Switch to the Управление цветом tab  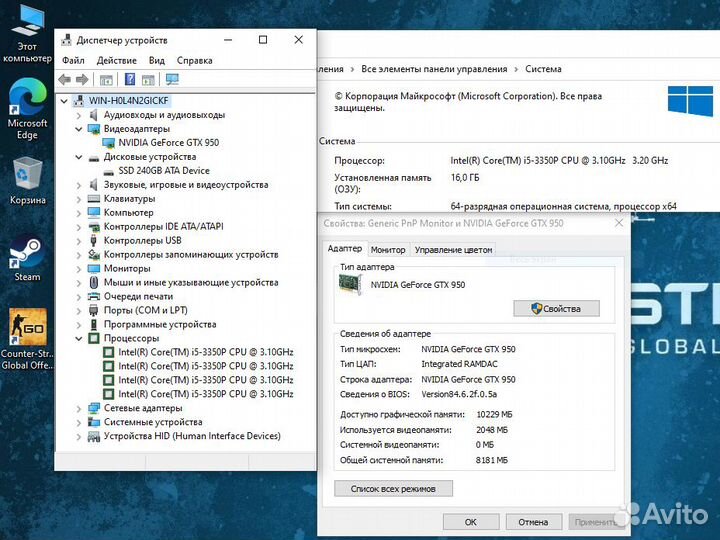point(453,250)
